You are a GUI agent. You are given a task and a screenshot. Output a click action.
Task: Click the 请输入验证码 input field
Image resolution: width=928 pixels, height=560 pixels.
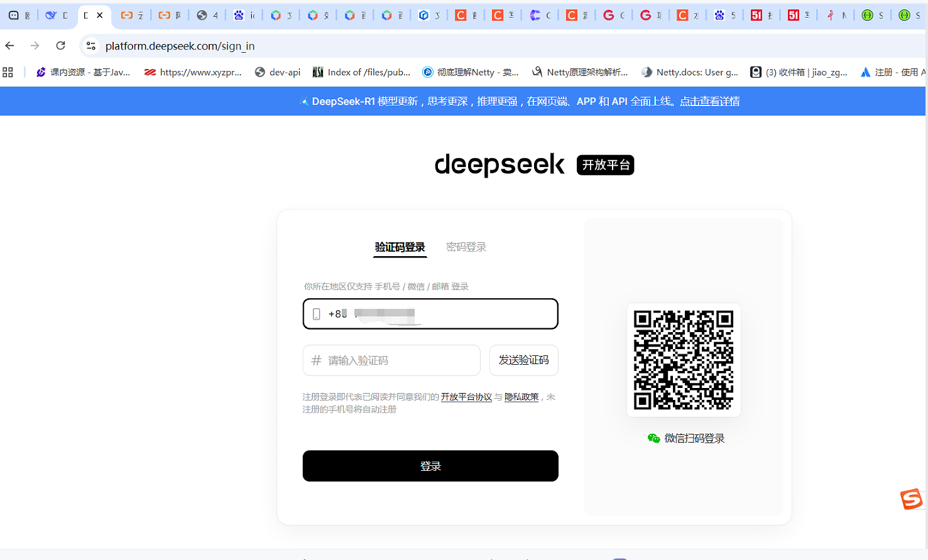coord(391,360)
